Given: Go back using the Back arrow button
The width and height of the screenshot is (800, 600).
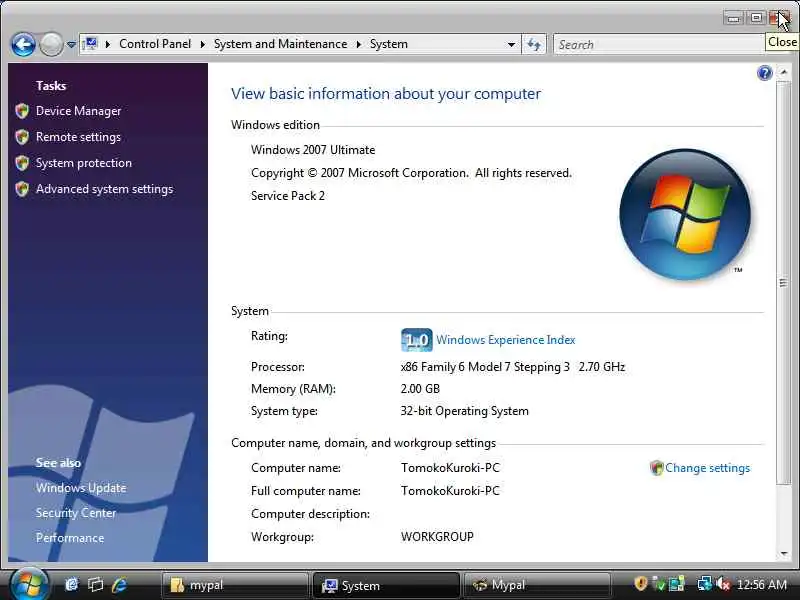Looking at the screenshot, I should pyautogui.click(x=23, y=44).
